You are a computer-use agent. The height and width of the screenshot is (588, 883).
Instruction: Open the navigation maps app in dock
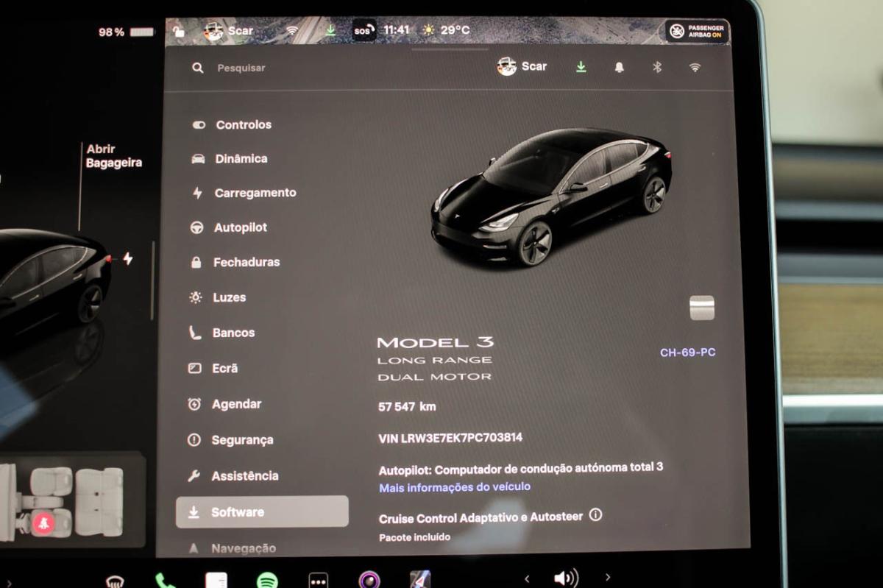tap(420, 580)
